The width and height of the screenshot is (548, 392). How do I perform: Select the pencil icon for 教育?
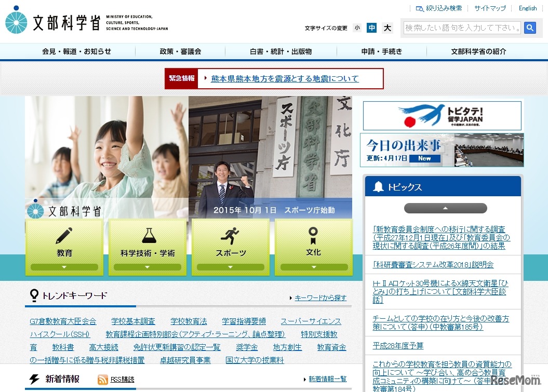(64, 236)
